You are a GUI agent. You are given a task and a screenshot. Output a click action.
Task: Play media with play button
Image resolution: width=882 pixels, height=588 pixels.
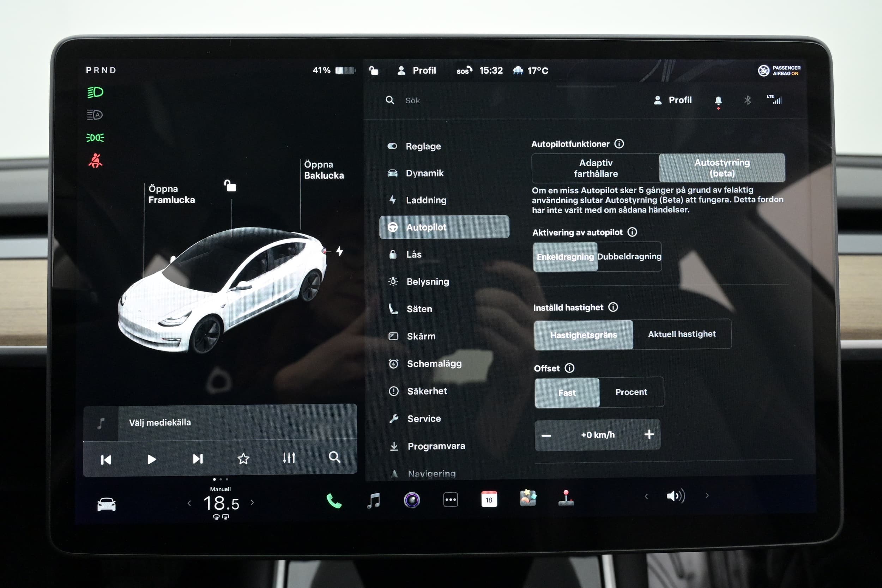coord(151,460)
